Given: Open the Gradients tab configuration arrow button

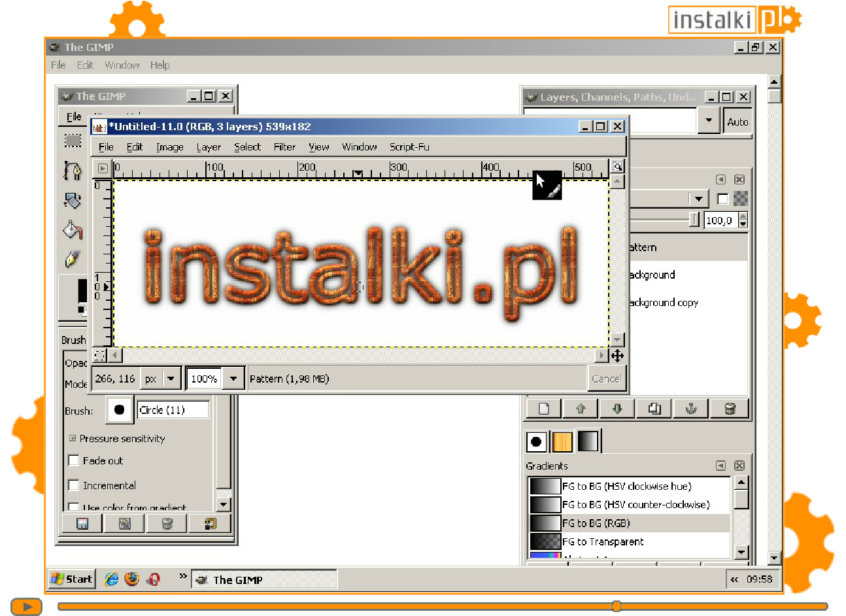Looking at the screenshot, I should point(720,466).
